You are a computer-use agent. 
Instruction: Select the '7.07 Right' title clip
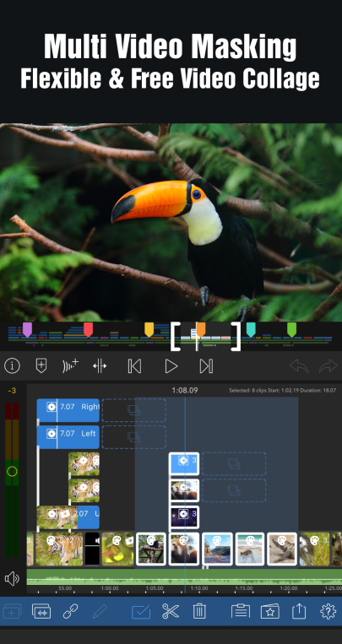coord(68,410)
